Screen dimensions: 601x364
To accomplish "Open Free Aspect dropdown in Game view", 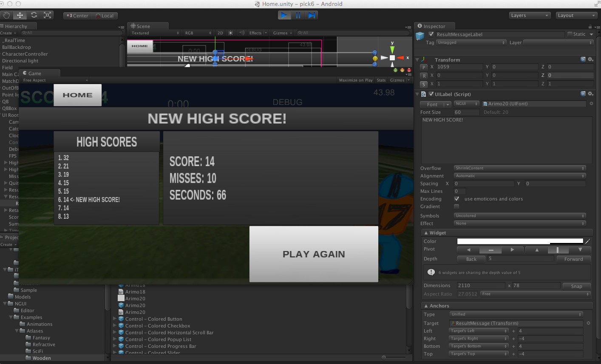I will (55, 80).
